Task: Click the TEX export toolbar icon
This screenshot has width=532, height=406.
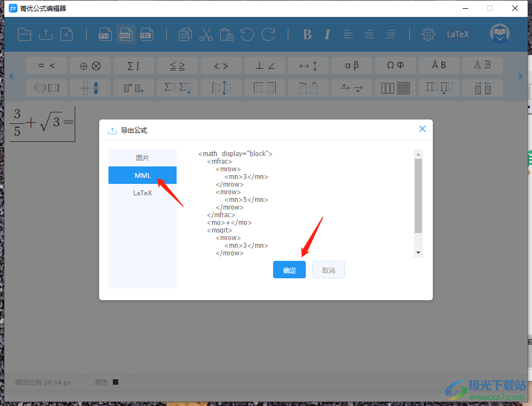Action: tap(147, 34)
